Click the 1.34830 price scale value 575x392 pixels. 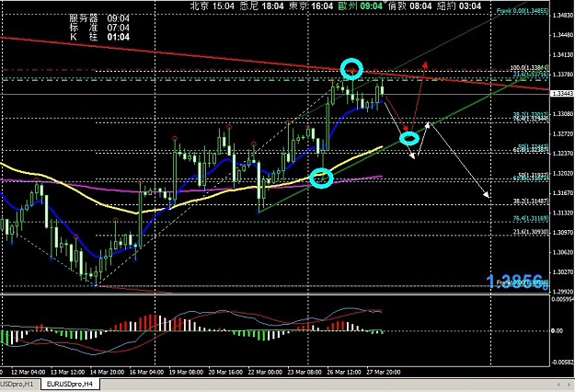563,16
